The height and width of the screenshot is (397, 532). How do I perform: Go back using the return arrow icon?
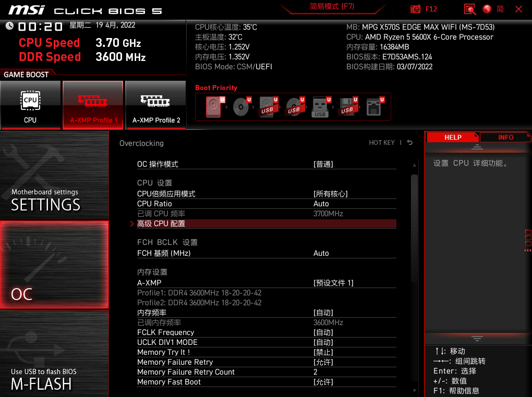(x=410, y=143)
